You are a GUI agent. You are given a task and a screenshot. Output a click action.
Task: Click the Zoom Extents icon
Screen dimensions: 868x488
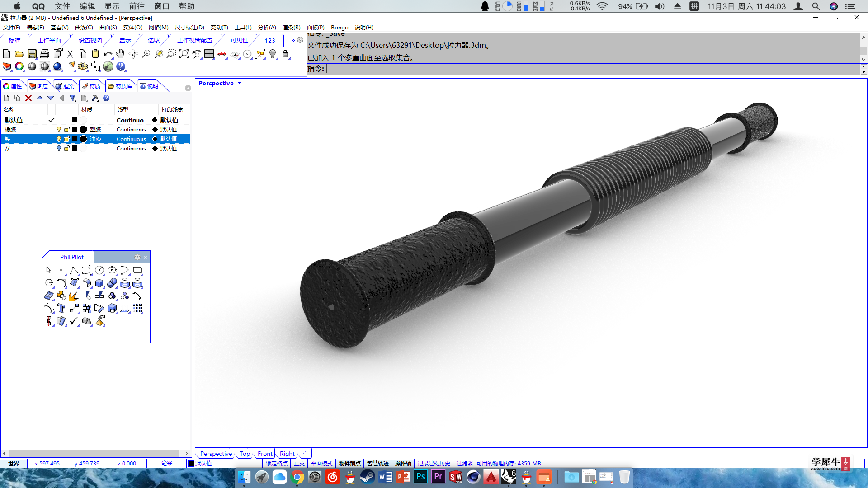tap(184, 54)
